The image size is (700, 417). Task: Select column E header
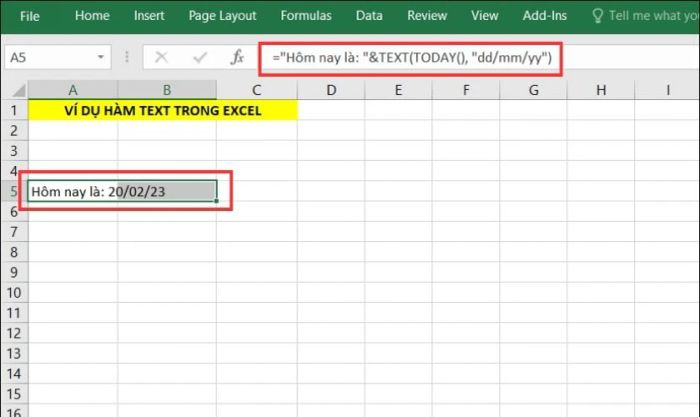click(x=398, y=90)
